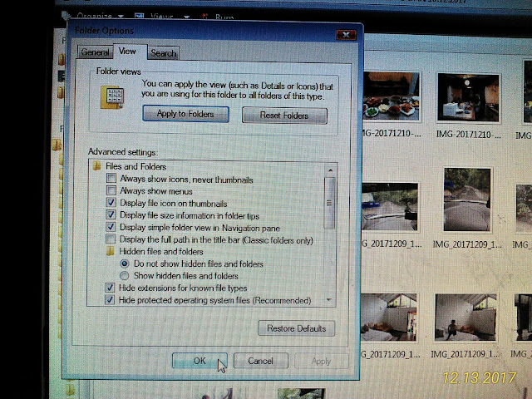The width and height of the screenshot is (532, 399).
Task: Select the kitchen interior photo thumbnail
Action: click(x=468, y=97)
